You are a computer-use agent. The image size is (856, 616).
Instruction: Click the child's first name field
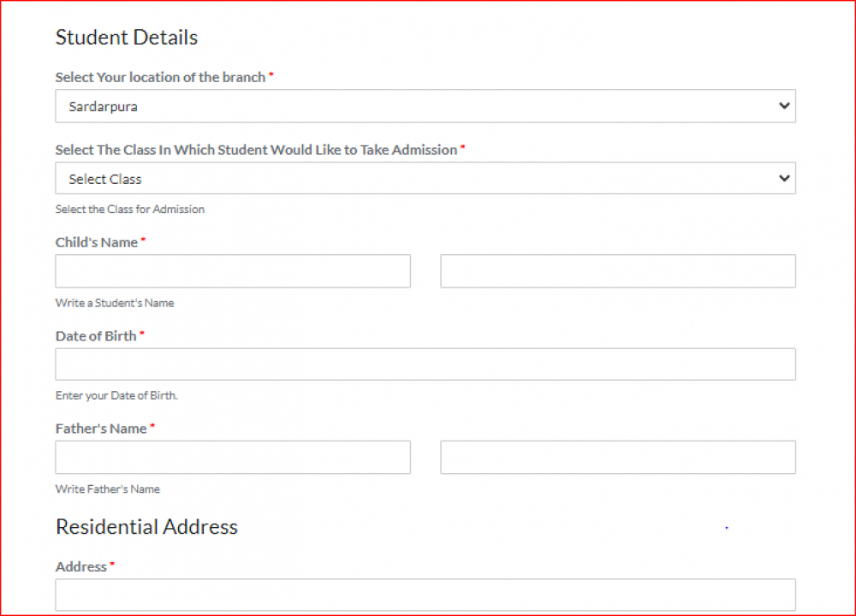pos(233,271)
